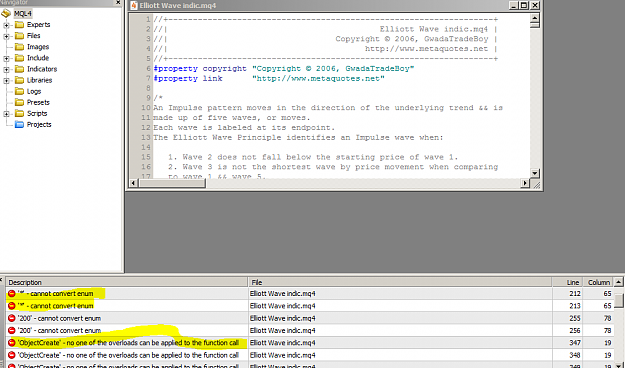This screenshot has width=625, height=368.
Task: Click the error icon on line 212 row
Action: [12, 293]
